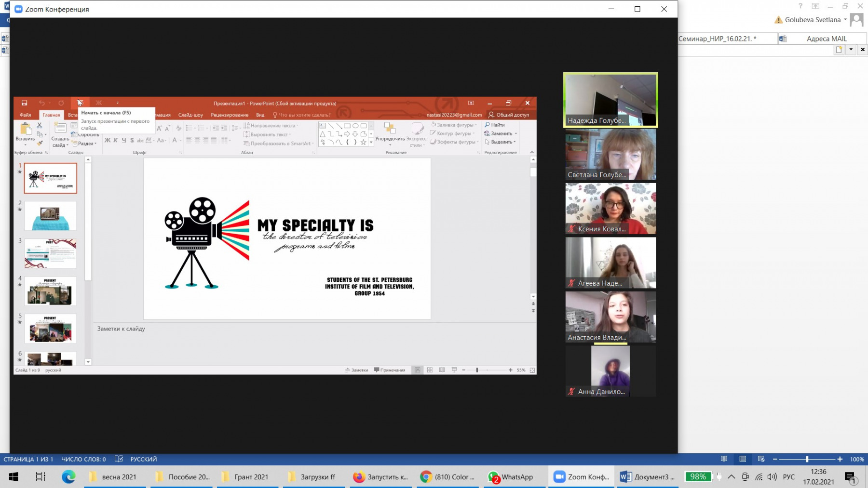Screen dimensions: 868x488
Task: Open the Слайд-шоу ribbon tab
Action: coord(190,115)
